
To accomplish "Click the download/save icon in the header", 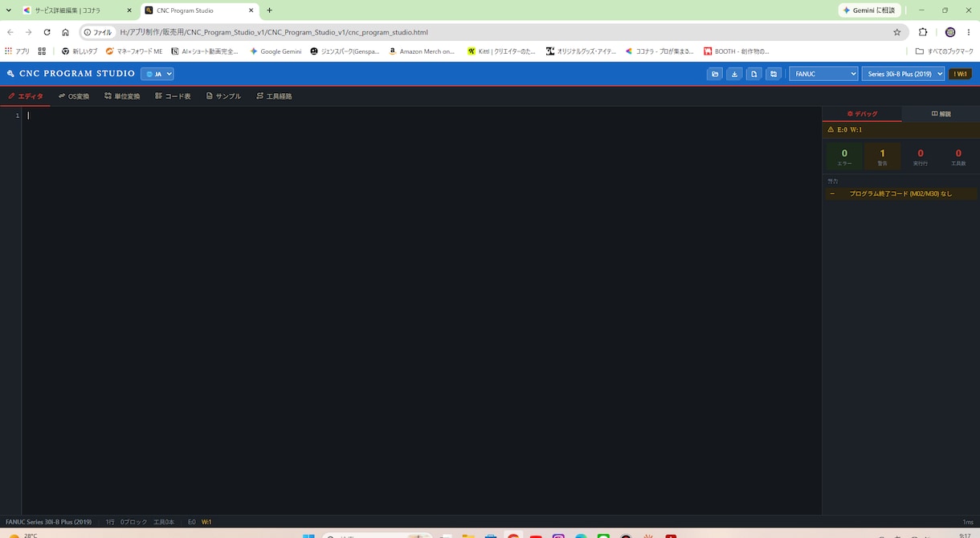I will [x=734, y=74].
